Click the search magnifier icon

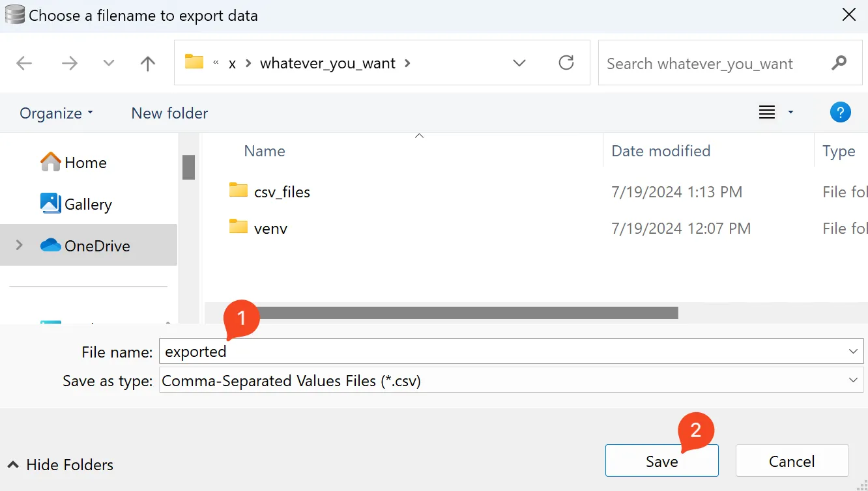coord(839,63)
